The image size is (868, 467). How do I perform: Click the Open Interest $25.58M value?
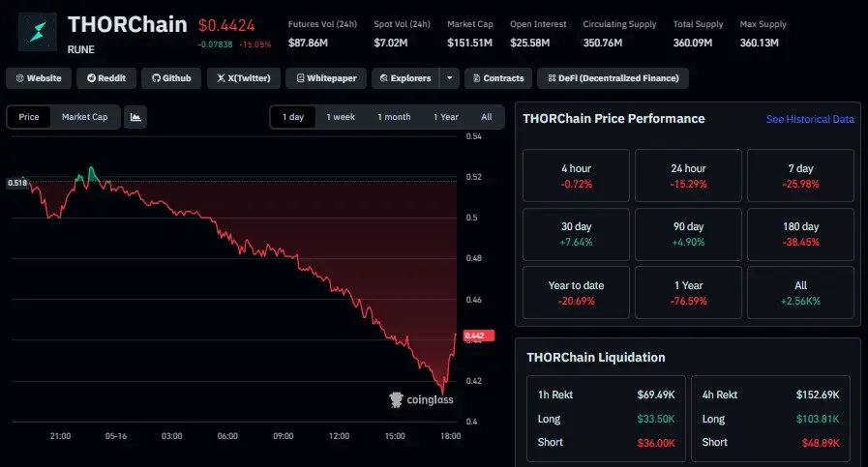pos(529,43)
